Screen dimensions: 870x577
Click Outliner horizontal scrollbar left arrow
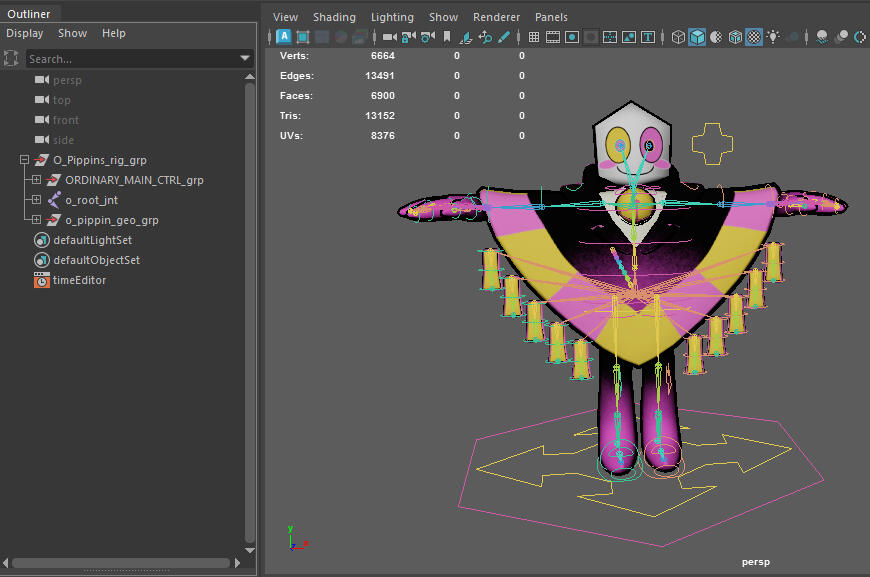click(6, 563)
